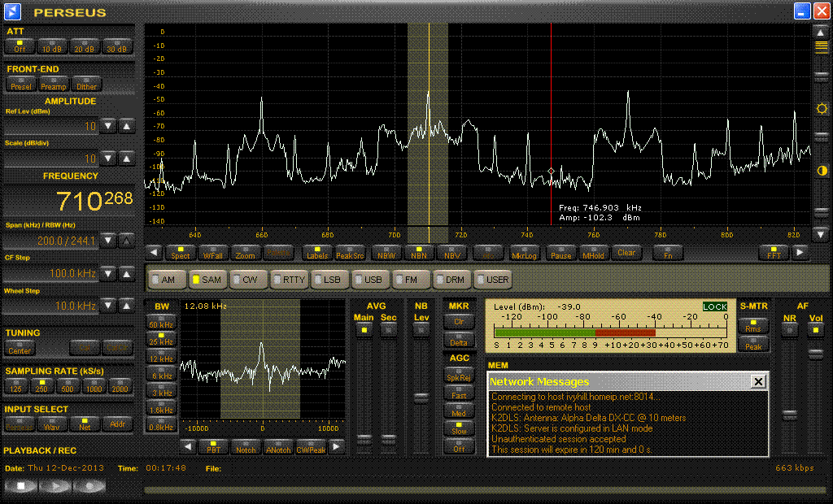Image resolution: width=833 pixels, height=504 pixels.
Task: Click the Center tuning button
Action: click(x=20, y=349)
